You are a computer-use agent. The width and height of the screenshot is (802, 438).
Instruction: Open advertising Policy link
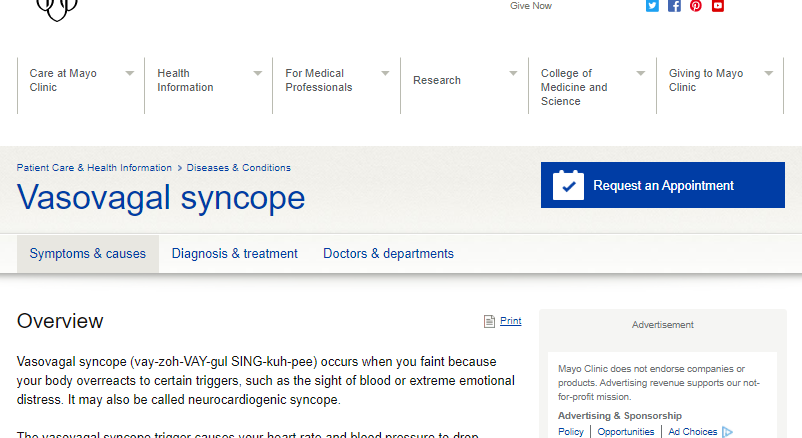[570, 432]
